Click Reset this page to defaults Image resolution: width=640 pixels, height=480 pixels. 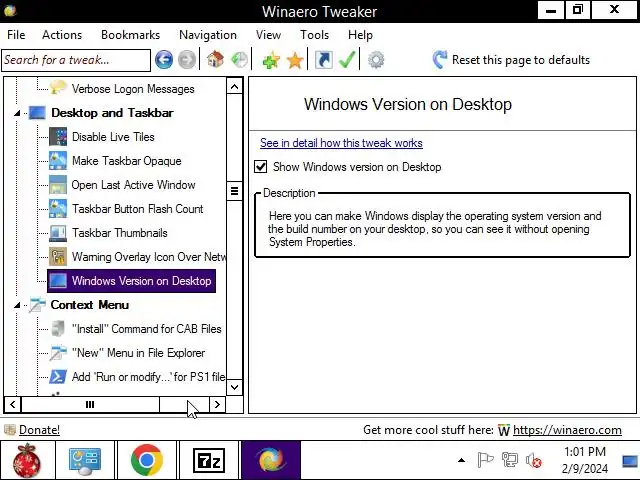coord(521,60)
